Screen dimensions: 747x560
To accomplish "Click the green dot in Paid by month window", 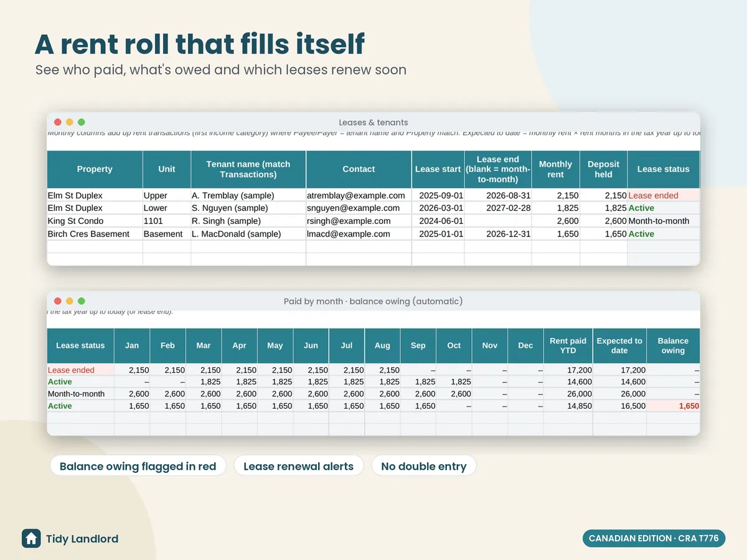I will pyautogui.click(x=82, y=301).
